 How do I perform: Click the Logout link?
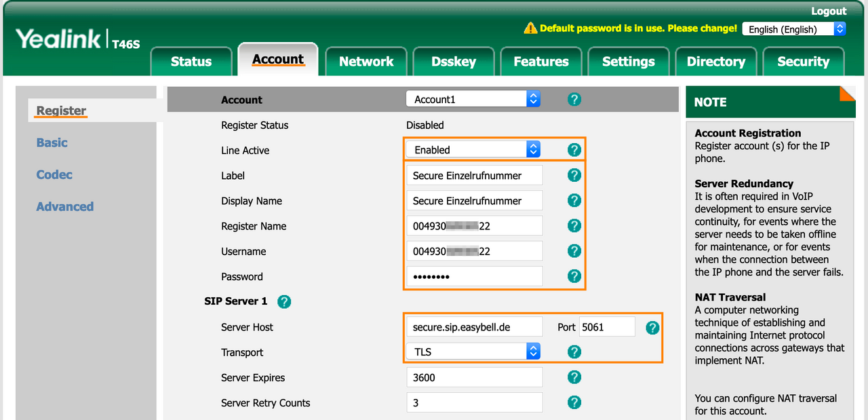coord(829,11)
